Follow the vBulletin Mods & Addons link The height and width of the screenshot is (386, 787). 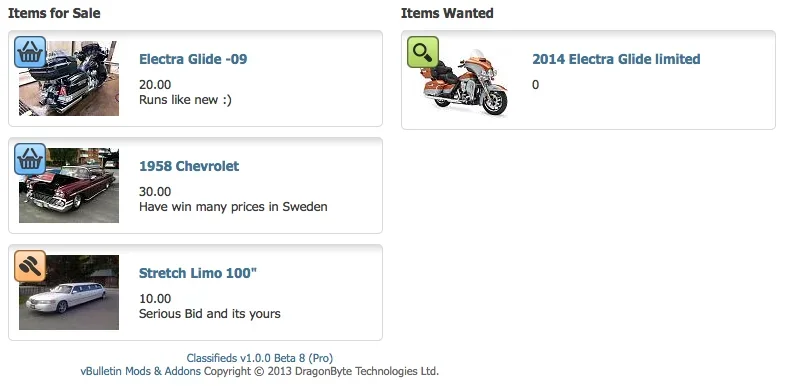coord(141,371)
